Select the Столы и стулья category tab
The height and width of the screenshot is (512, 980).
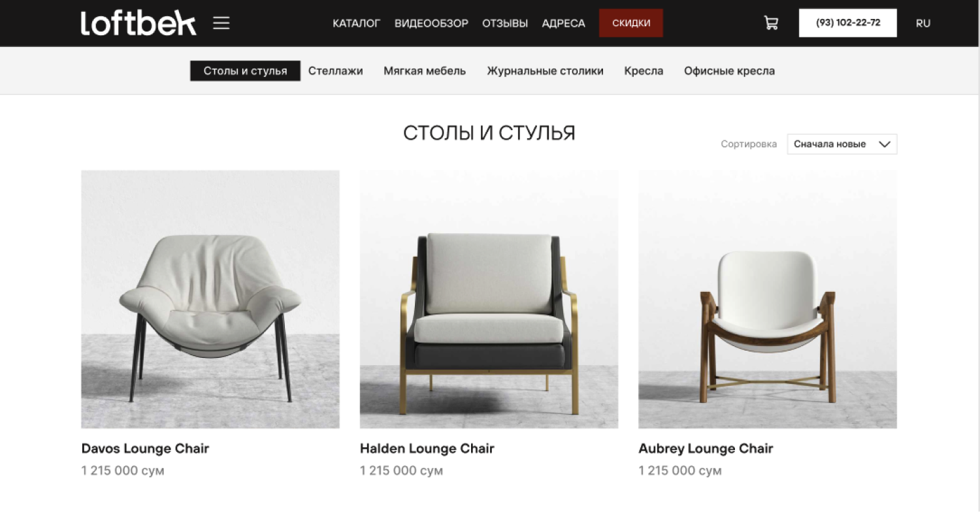245,71
